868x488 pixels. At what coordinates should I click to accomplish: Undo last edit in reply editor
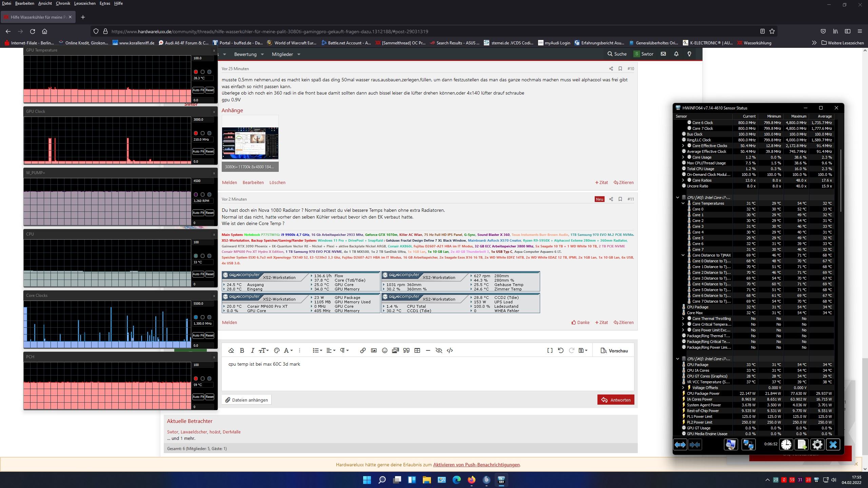pos(561,350)
